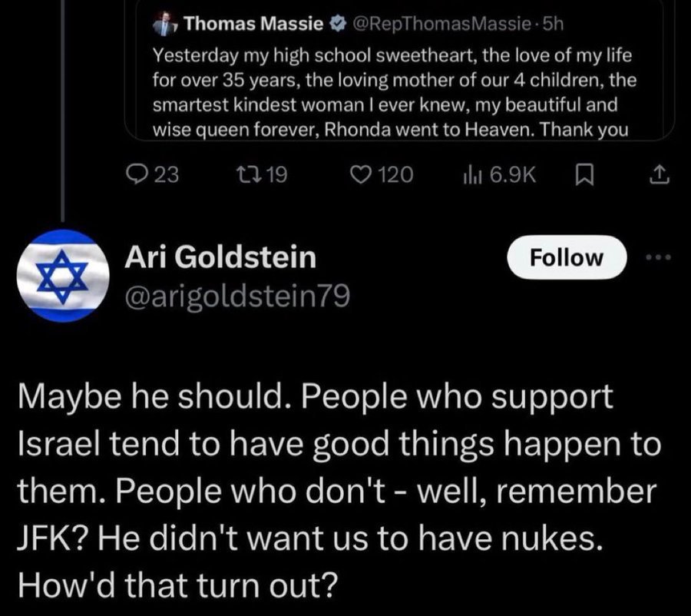The image size is (691, 616).
Task: Click the Thomas Massie name in quoted post
Action: [254, 24]
